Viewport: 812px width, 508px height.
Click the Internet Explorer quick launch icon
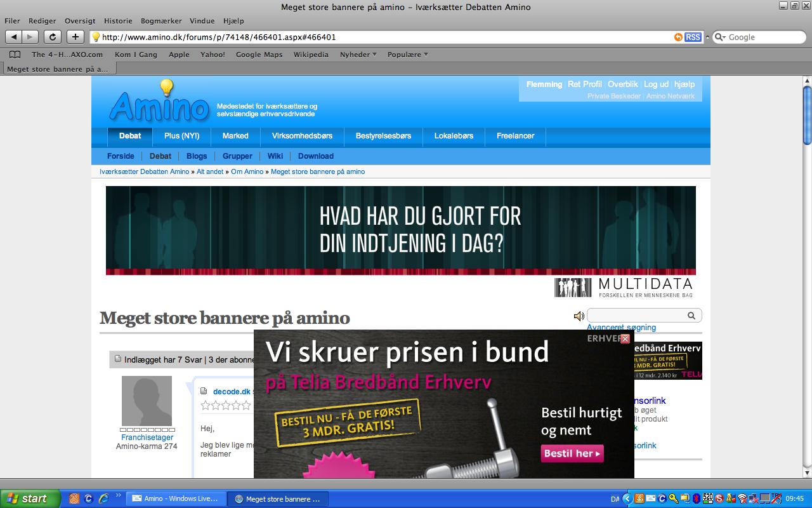(x=102, y=498)
